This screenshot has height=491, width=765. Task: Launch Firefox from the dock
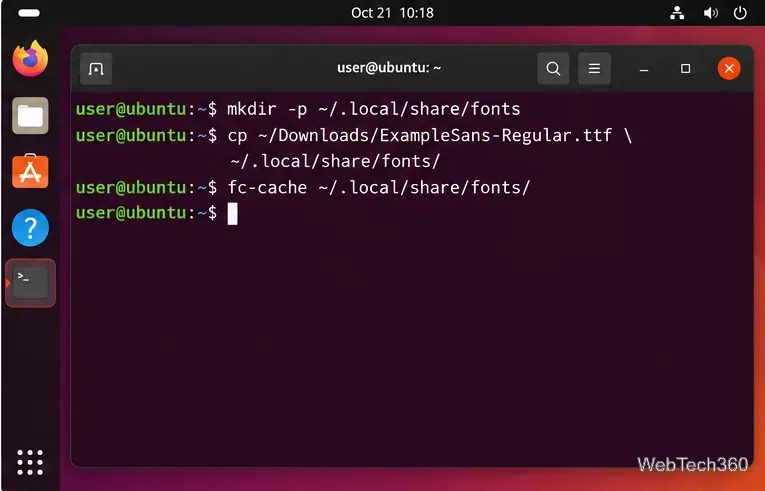pos(30,59)
